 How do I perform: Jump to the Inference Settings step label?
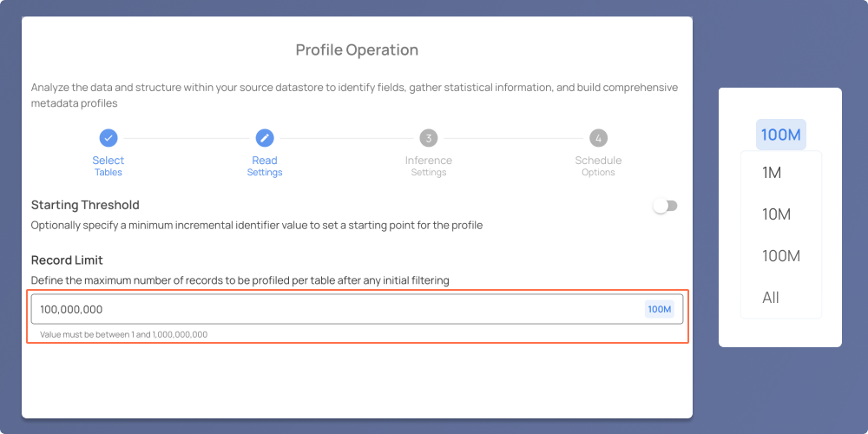tap(429, 166)
